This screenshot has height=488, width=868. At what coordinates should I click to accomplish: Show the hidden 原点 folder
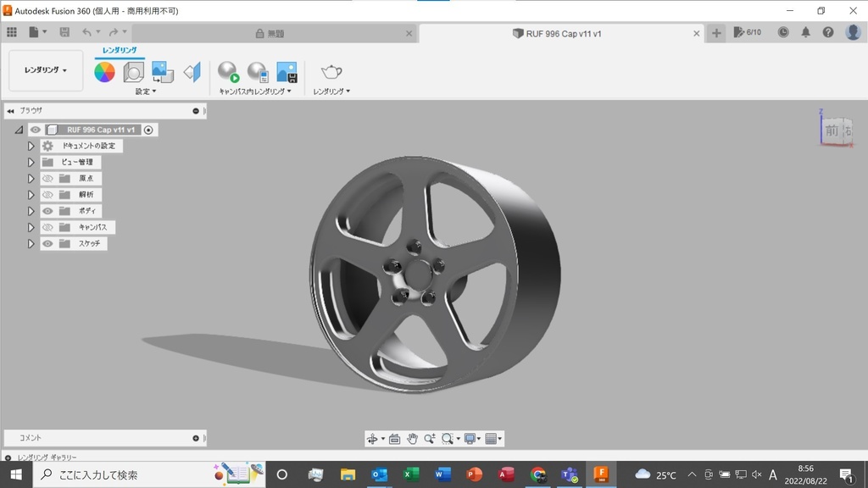tap(47, 179)
